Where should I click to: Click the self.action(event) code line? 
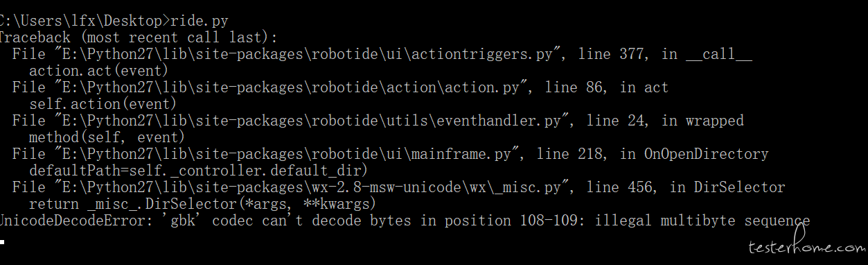click(103, 104)
